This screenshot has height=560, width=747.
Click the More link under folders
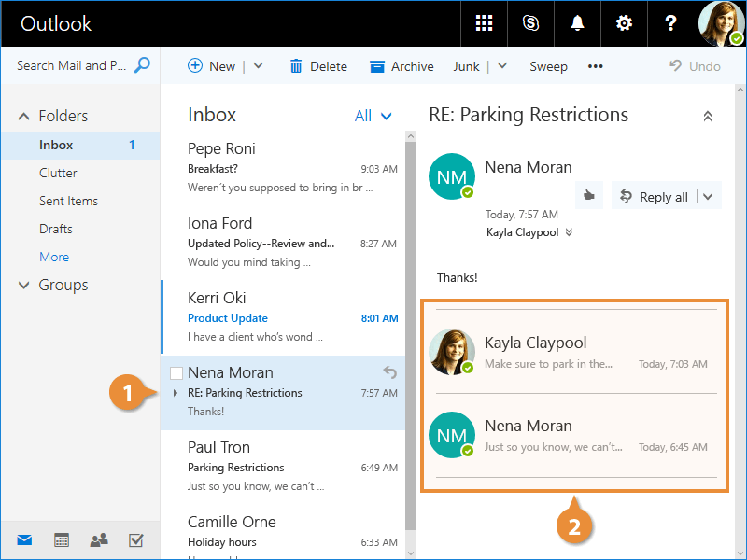click(54, 257)
